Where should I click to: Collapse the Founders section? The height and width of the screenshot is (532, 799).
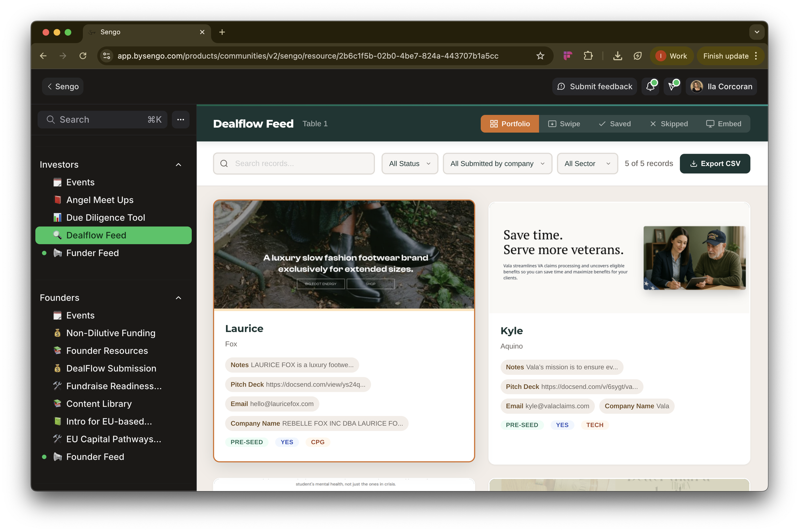coord(178,297)
